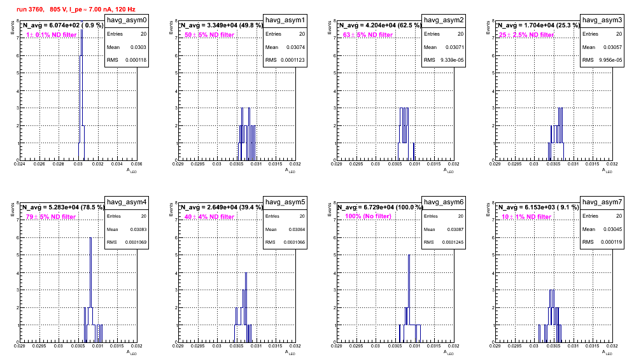Screen dimensions: 634x364
Task: Click the magenta 40± 4% ND filter label
Action: (x=209, y=217)
